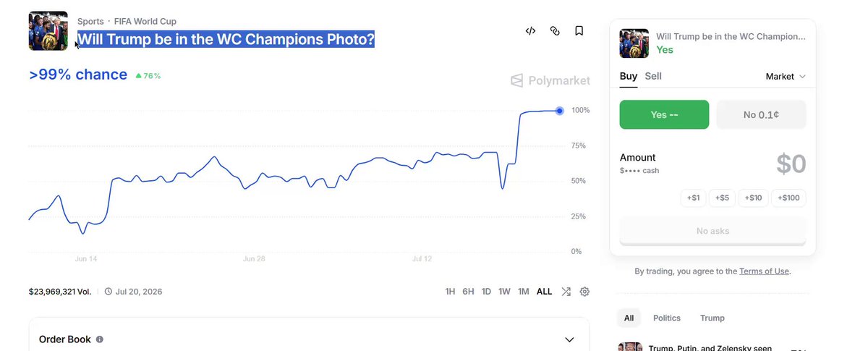Copy the market link icon

pos(555,31)
